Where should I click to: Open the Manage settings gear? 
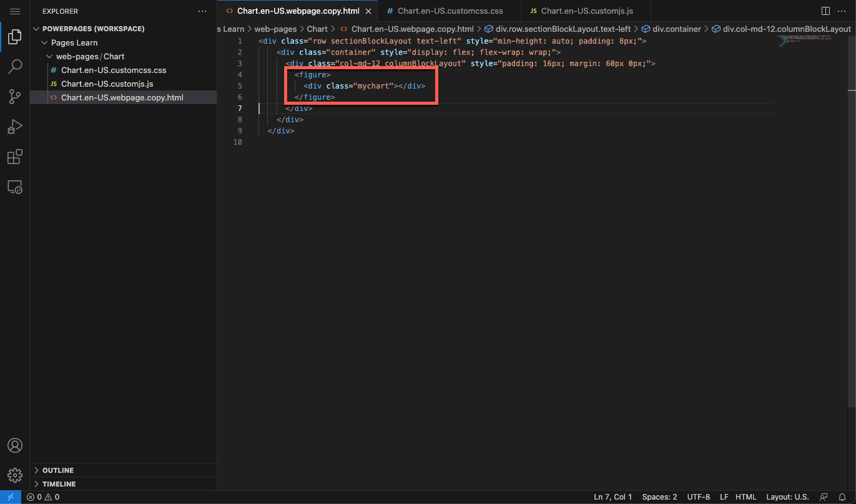tap(15, 475)
